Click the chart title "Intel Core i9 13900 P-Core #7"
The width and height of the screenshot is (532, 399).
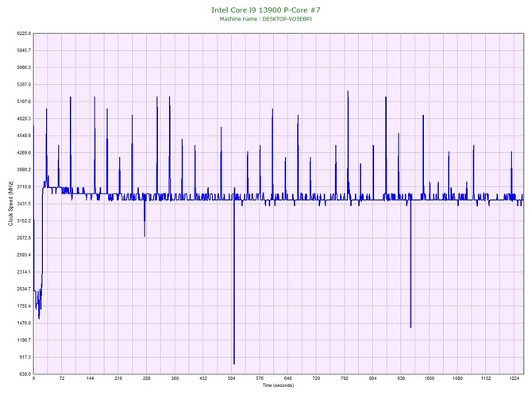click(x=266, y=10)
